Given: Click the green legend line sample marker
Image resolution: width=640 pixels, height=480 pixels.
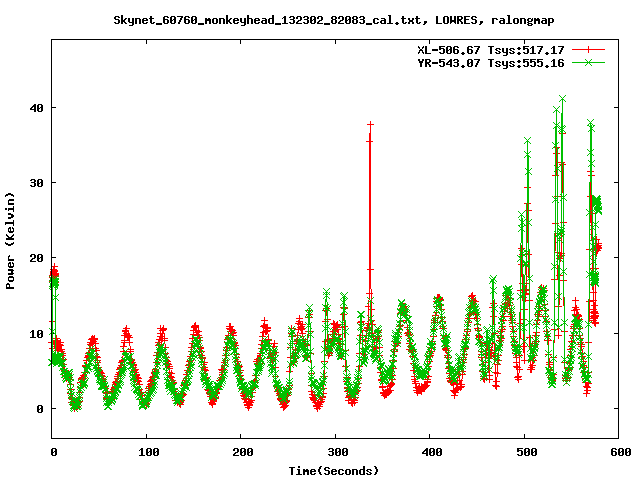Looking at the screenshot, I should (x=588, y=62).
